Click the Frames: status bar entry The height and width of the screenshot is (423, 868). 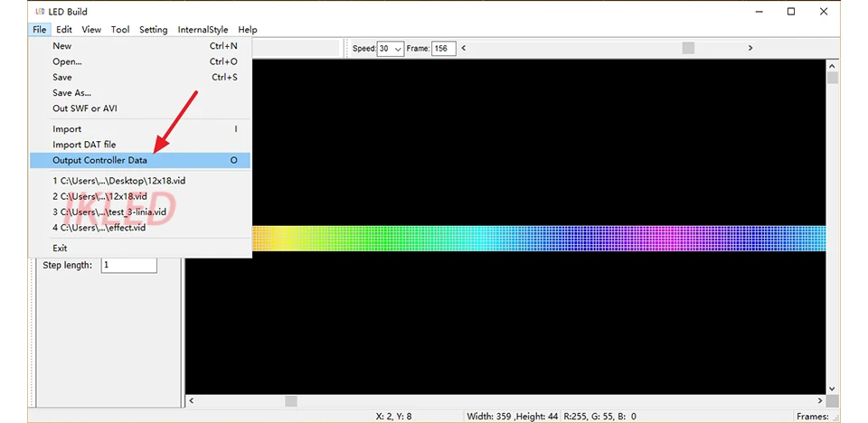point(813,417)
